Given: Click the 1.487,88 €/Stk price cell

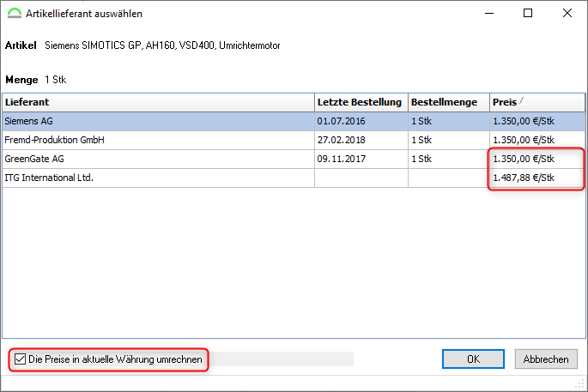Looking at the screenshot, I should coord(537,178).
